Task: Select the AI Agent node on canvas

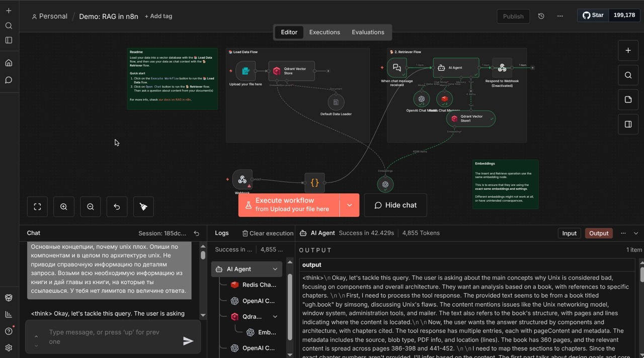Action: [x=456, y=68]
